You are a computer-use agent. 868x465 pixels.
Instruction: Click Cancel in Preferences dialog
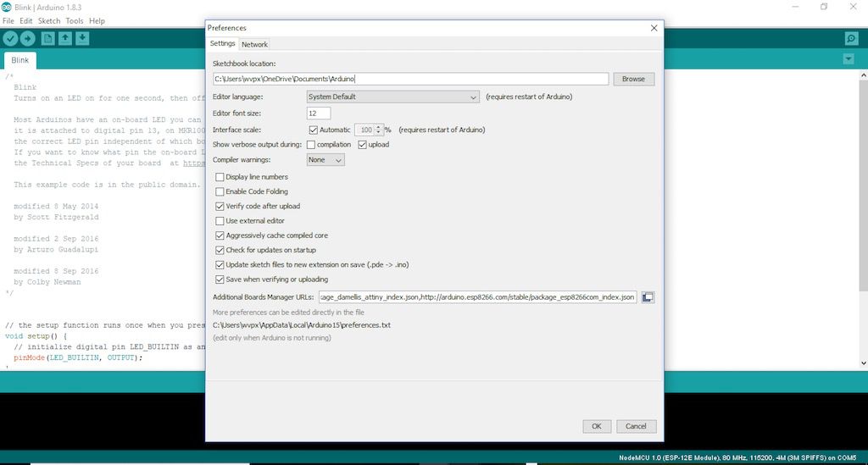636,426
